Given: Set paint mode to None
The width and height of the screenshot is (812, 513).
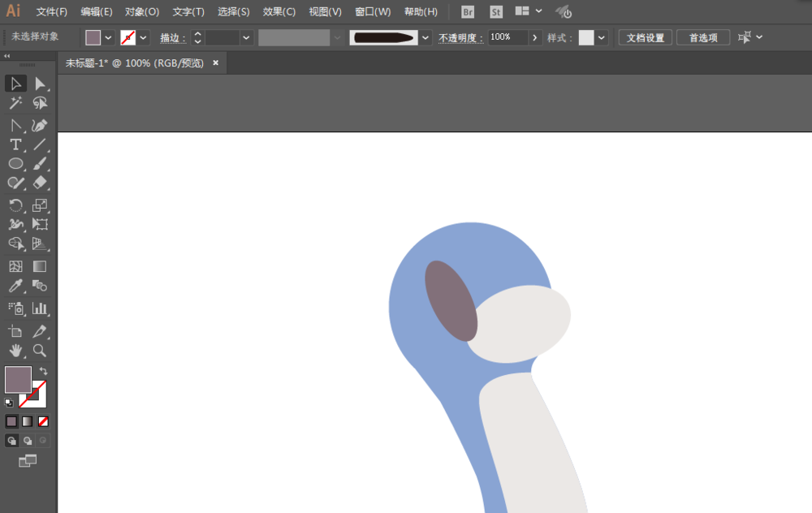Looking at the screenshot, I should (x=44, y=421).
